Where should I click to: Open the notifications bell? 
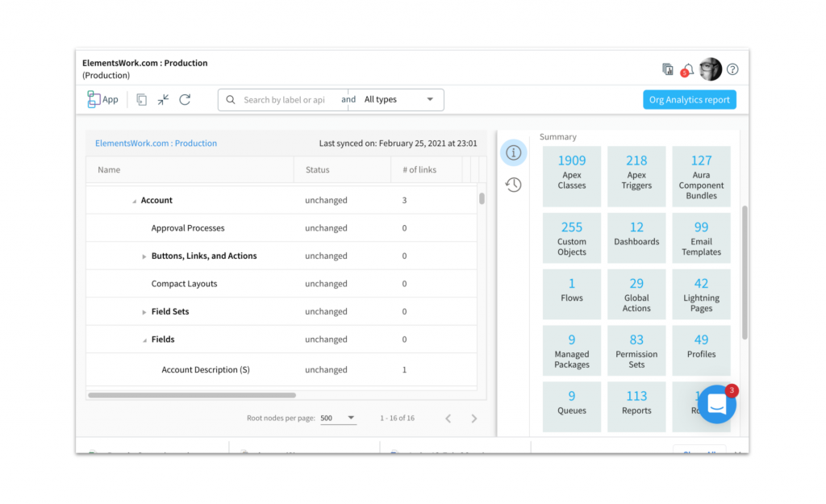pyautogui.click(x=688, y=69)
